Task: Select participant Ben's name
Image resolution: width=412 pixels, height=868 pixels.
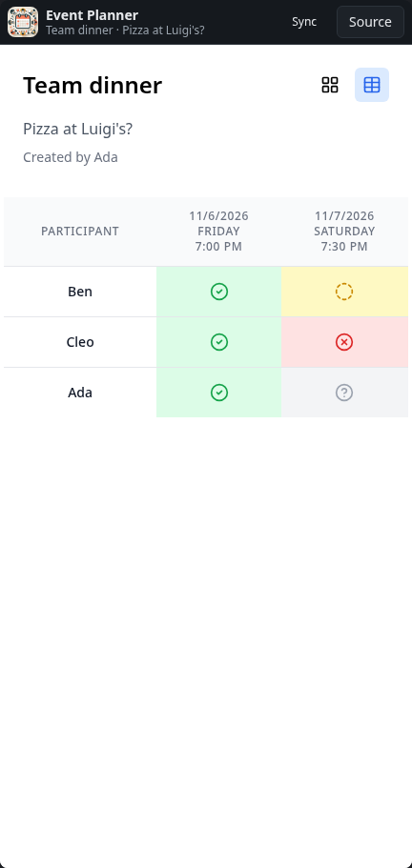Action: tap(80, 292)
